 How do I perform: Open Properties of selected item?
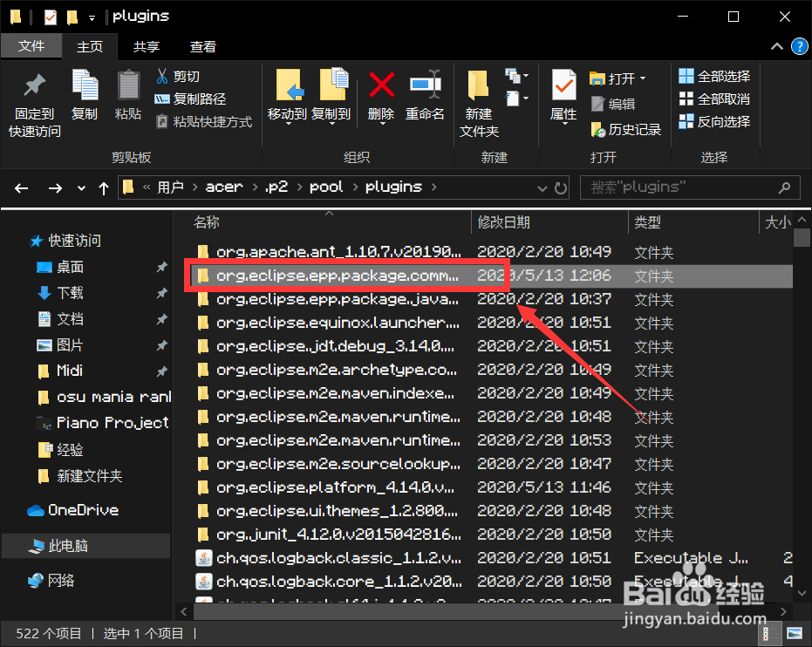563,97
